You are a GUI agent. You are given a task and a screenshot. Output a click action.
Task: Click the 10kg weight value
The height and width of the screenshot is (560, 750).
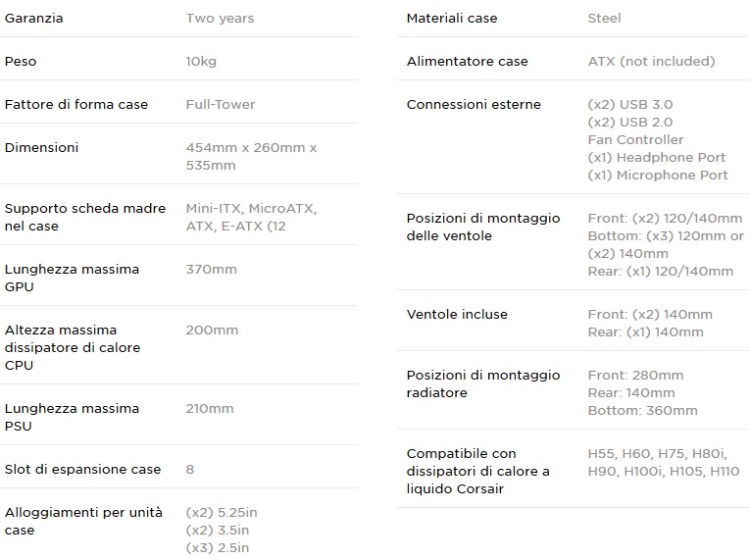[201, 61]
